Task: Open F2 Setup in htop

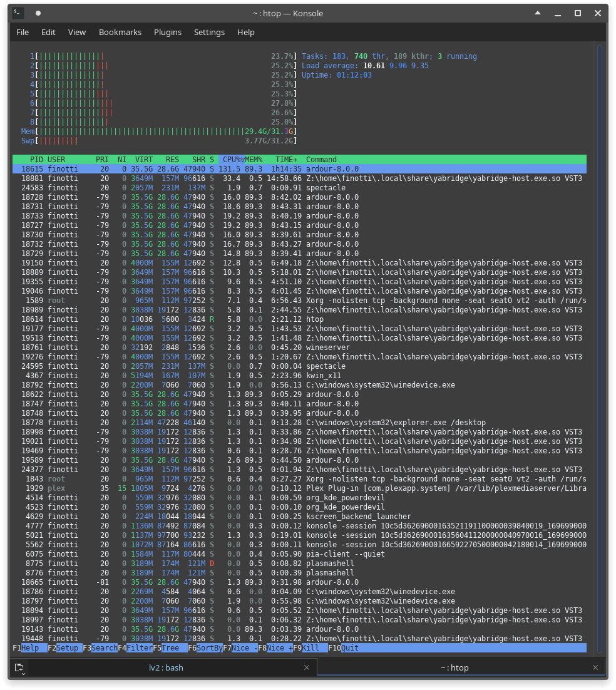Action: point(68,648)
